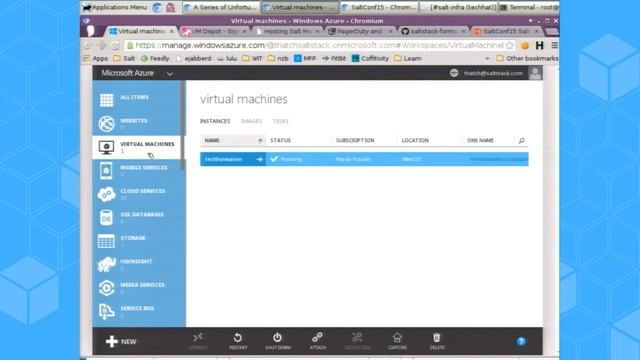
Task: Open Salt bookmarks folder
Action: click(124, 58)
